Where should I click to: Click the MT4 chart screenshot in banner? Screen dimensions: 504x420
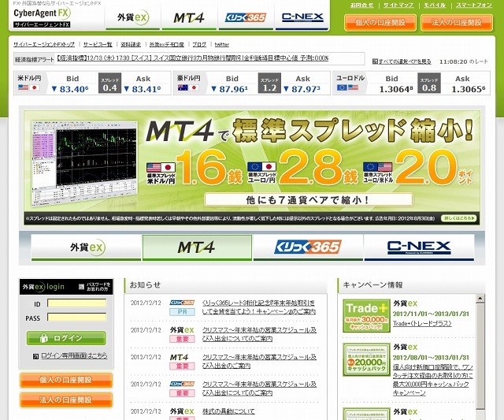point(84,163)
